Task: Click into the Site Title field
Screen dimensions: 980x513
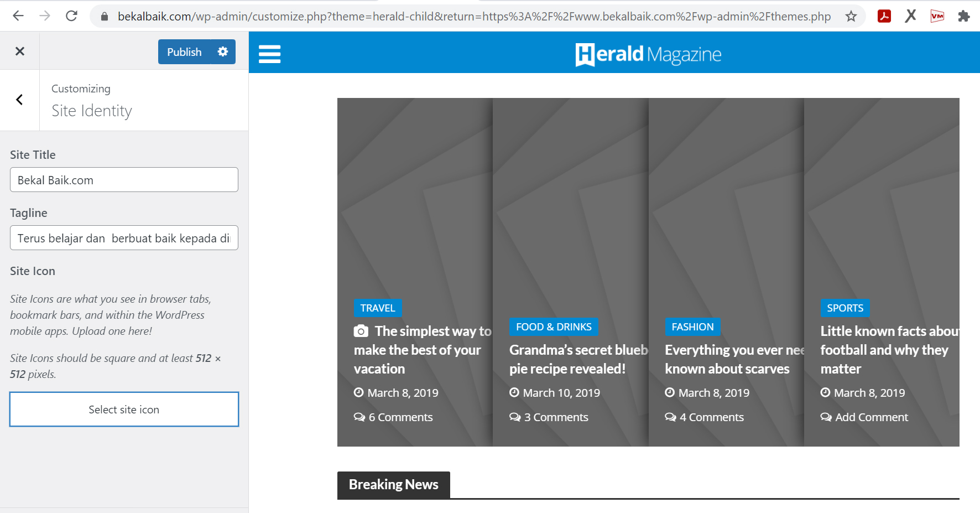Action: 124,180
